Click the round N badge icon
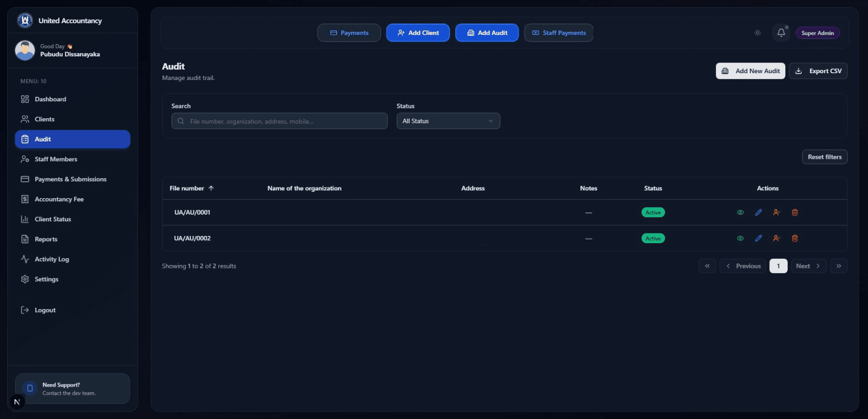 tap(17, 402)
